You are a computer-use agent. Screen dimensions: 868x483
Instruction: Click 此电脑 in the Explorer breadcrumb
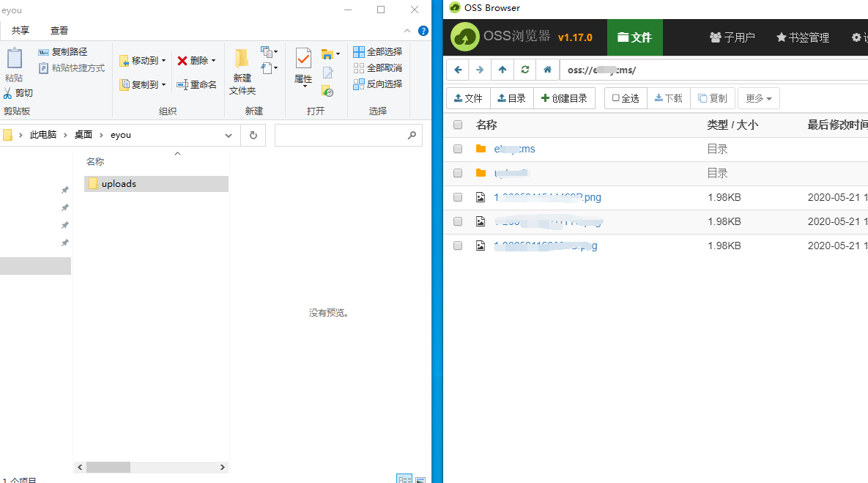coord(43,135)
